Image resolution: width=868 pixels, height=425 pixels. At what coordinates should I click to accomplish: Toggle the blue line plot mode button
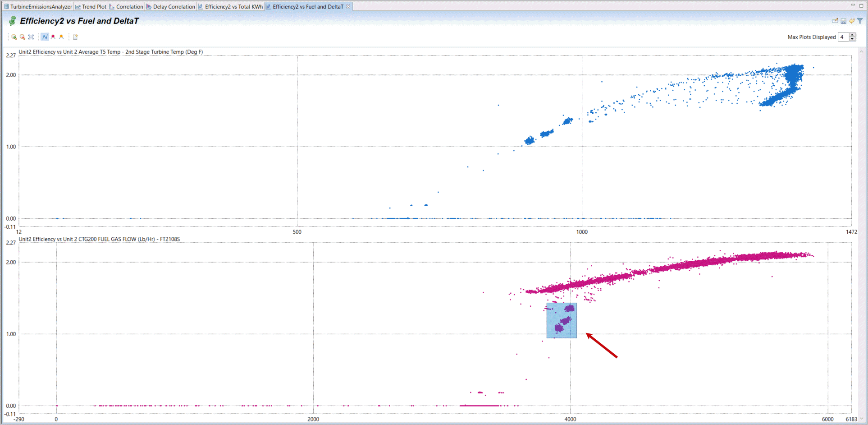coord(45,37)
